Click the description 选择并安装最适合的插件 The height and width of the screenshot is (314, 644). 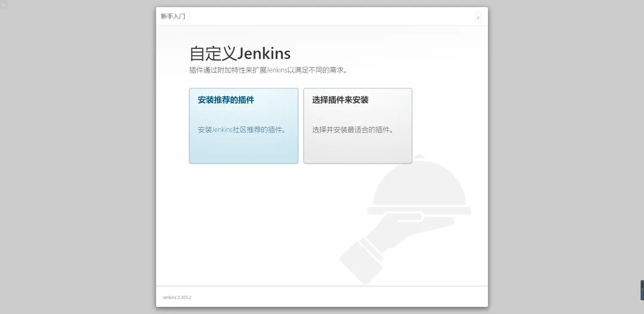click(355, 130)
